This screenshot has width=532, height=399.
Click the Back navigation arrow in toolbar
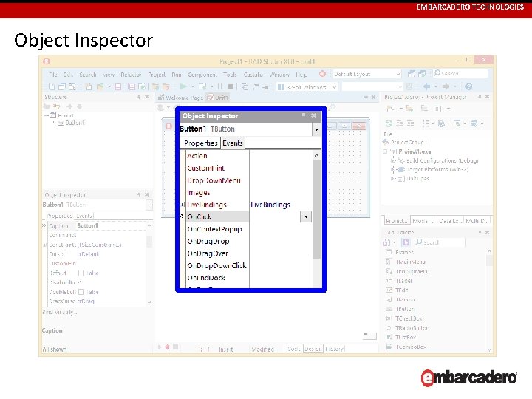426,86
